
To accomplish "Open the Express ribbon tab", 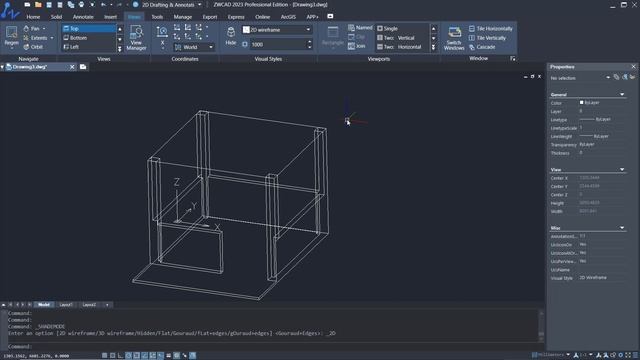I will coord(236,17).
